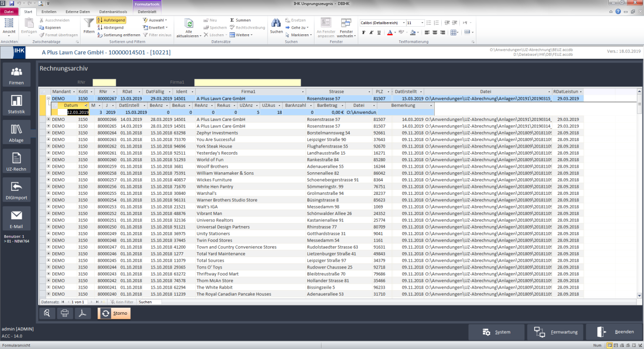Expand the row for Zephyr Investments
The image size is (644, 349).
[48, 133]
